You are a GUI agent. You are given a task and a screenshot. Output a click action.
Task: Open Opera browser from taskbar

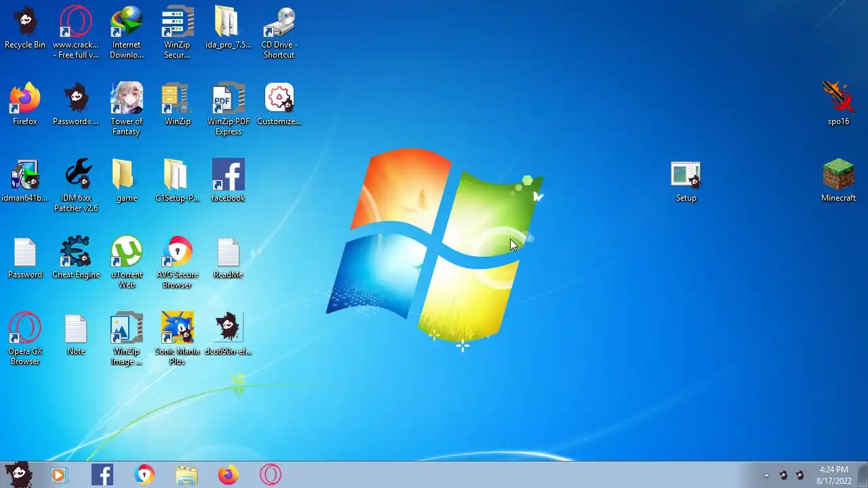tap(271, 475)
